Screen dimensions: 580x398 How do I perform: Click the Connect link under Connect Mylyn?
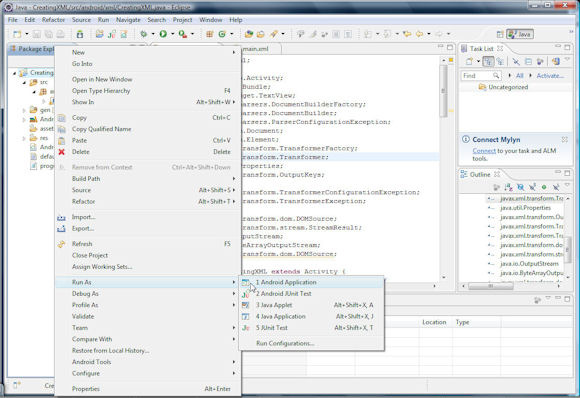click(x=484, y=151)
